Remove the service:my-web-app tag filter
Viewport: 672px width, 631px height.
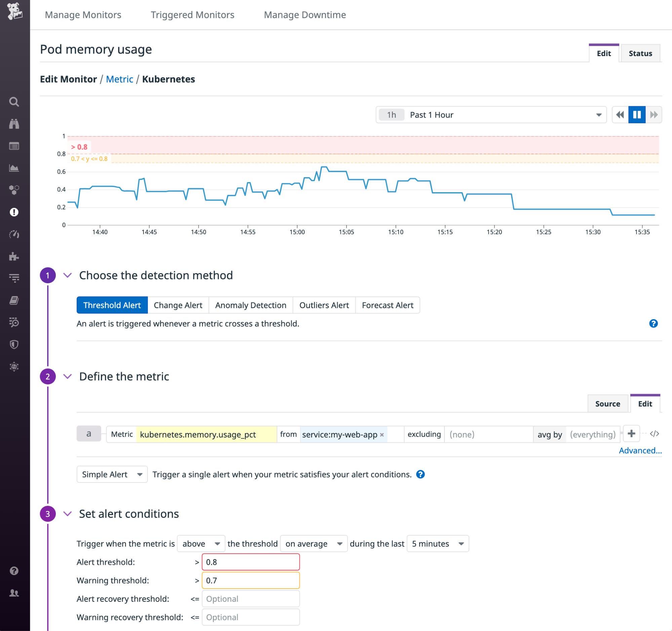382,435
